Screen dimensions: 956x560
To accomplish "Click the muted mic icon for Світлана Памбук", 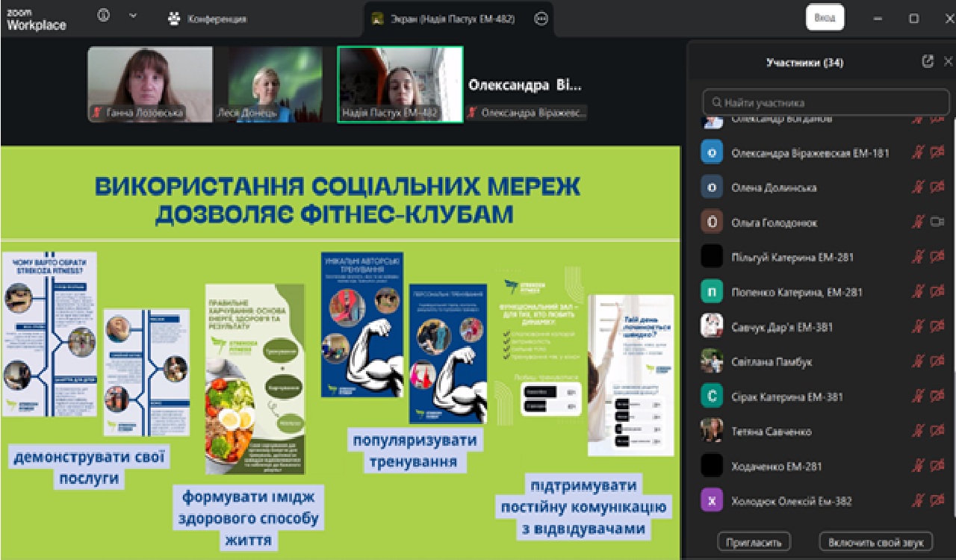I will coord(918,361).
